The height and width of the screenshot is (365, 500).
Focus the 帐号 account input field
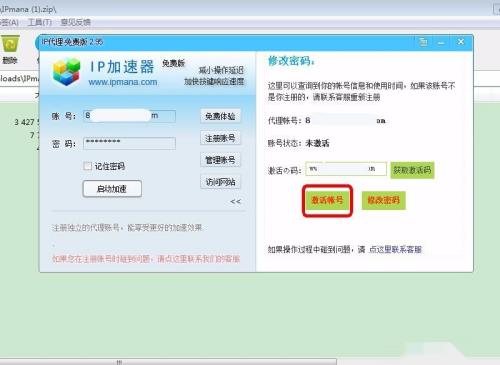tap(129, 116)
